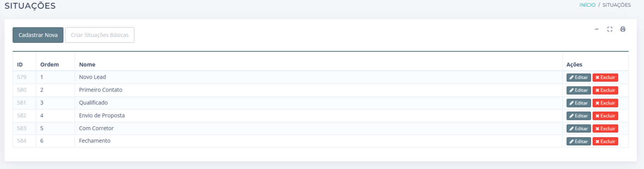Image resolution: width=644 pixels, height=169 pixels.
Task: Collapse the panel with the minimize icon
Action: click(597, 29)
